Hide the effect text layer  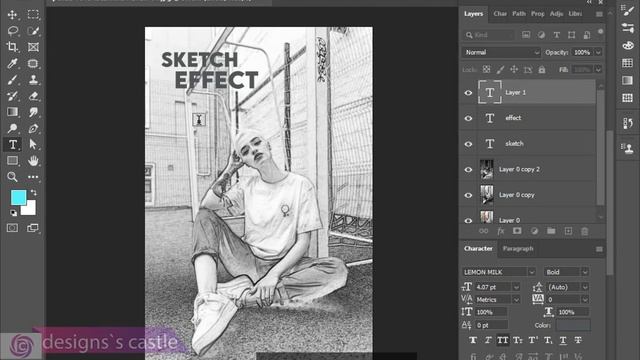(468, 118)
